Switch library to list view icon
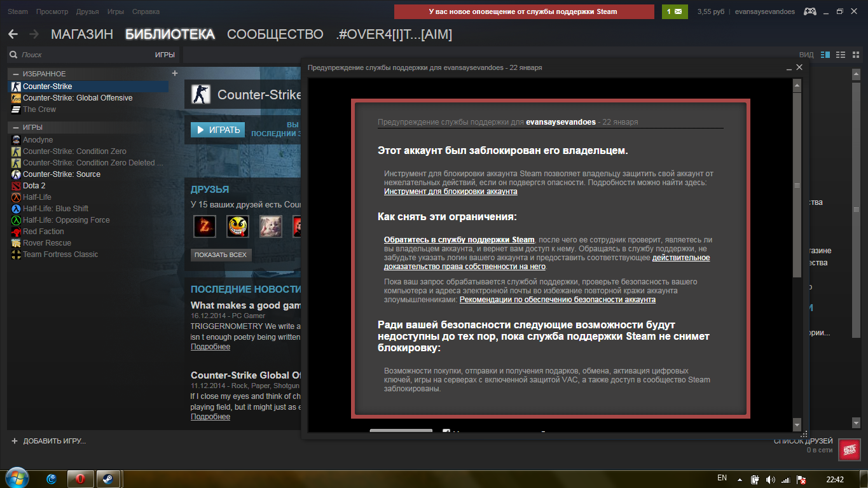The image size is (868, 488). coord(840,55)
